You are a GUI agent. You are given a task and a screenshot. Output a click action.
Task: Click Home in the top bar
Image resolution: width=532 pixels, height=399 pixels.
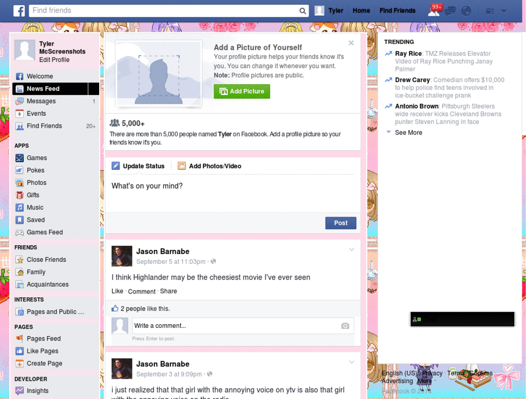[x=361, y=11]
